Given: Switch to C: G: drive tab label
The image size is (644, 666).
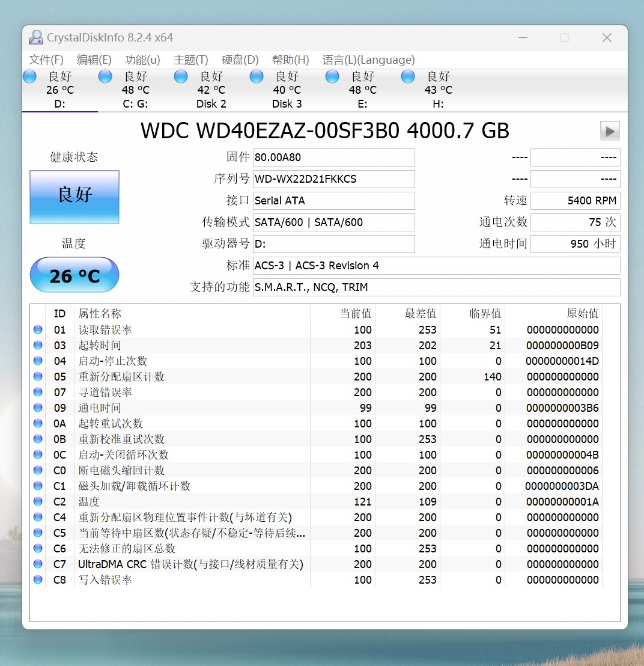Looking at the screenshot, I should tap(135, 103).
